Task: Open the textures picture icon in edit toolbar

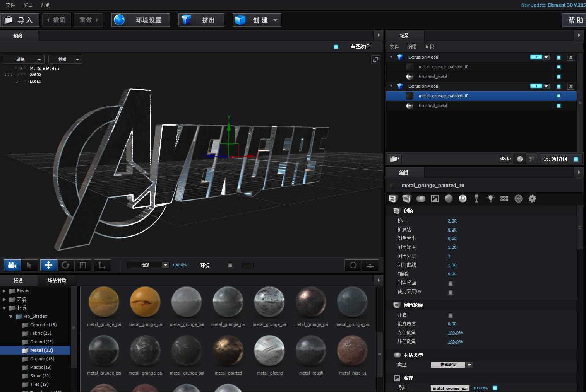Action: pyautogui.click(x=435, y=199)
